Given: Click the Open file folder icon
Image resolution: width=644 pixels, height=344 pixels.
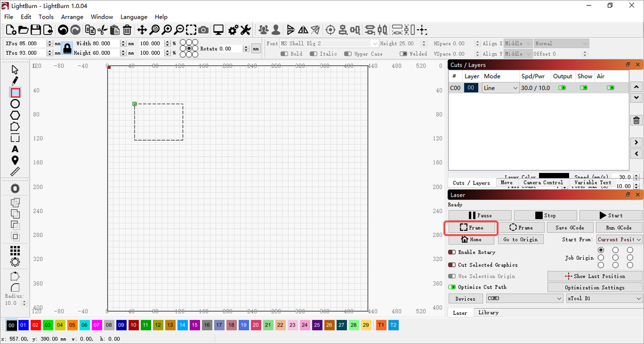Looking at the screenshot, I should [x=23, y=30].
